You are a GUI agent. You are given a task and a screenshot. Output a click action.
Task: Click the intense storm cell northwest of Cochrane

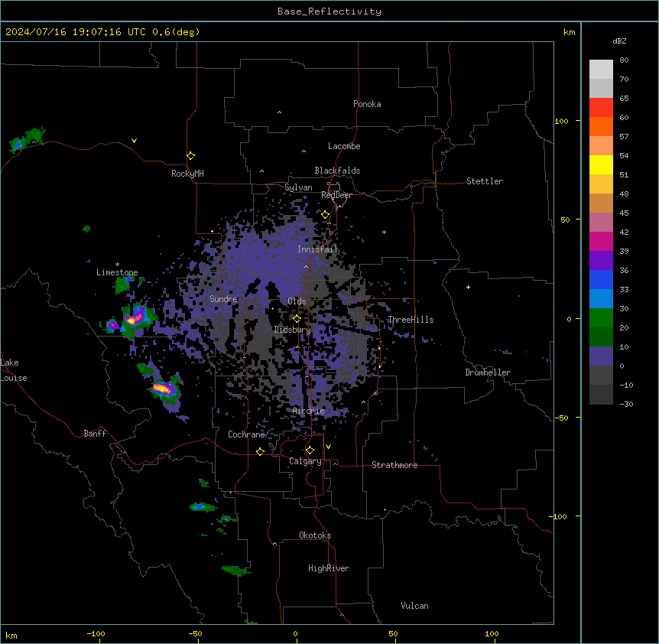click(165, 389)
